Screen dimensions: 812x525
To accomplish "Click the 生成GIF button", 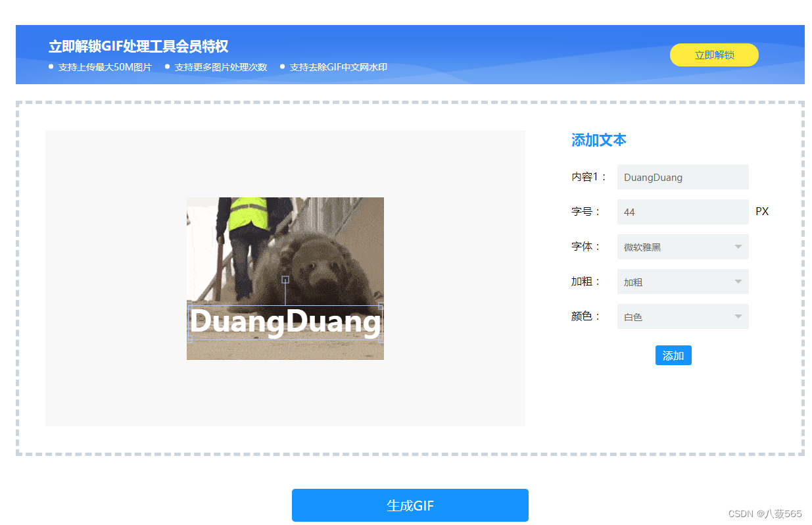I will (410, 505).
